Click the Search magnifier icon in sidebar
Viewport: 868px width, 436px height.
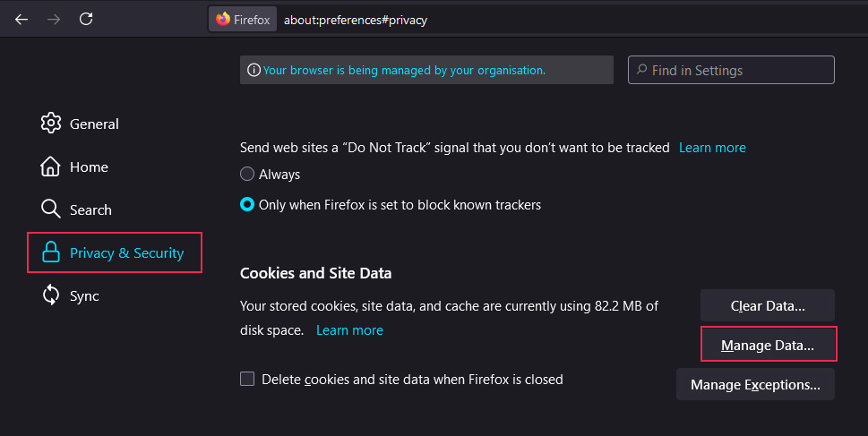(51, 209)
